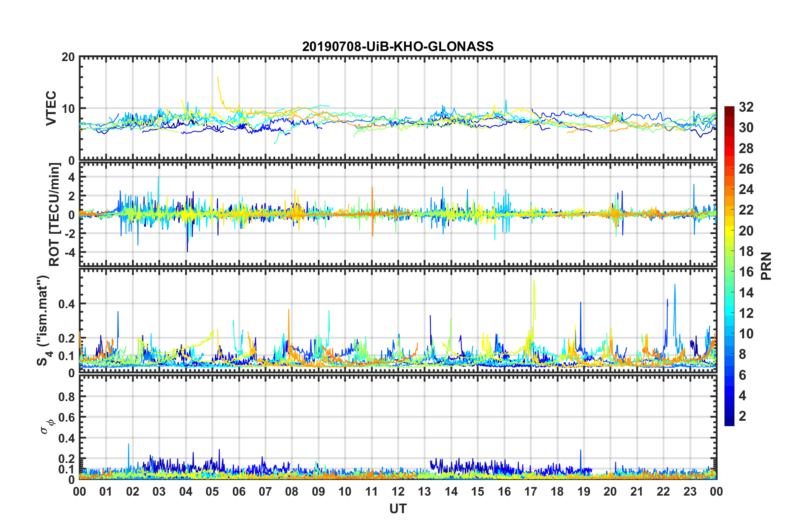Image resolution: width=796 pixels, height=532 pixels.
Task: Click sigma phi axis tick label 0.6
Action: pos(67,417)
